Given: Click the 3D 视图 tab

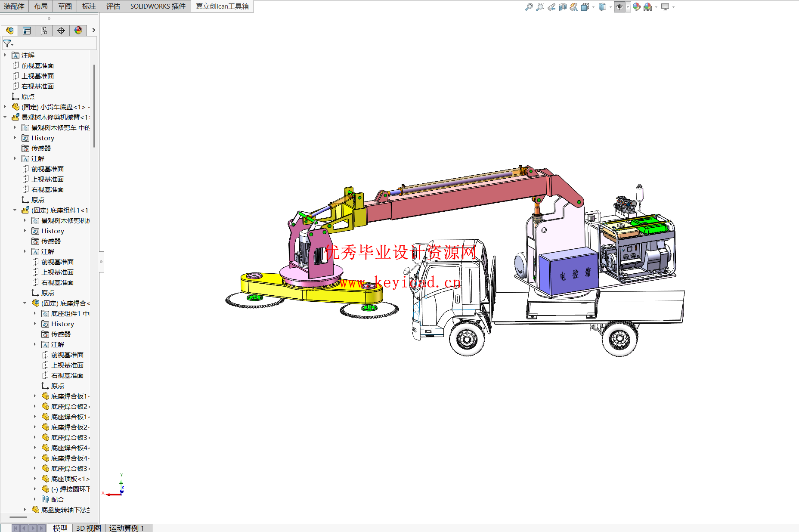Looking at the screenshot, I should 88,528.
